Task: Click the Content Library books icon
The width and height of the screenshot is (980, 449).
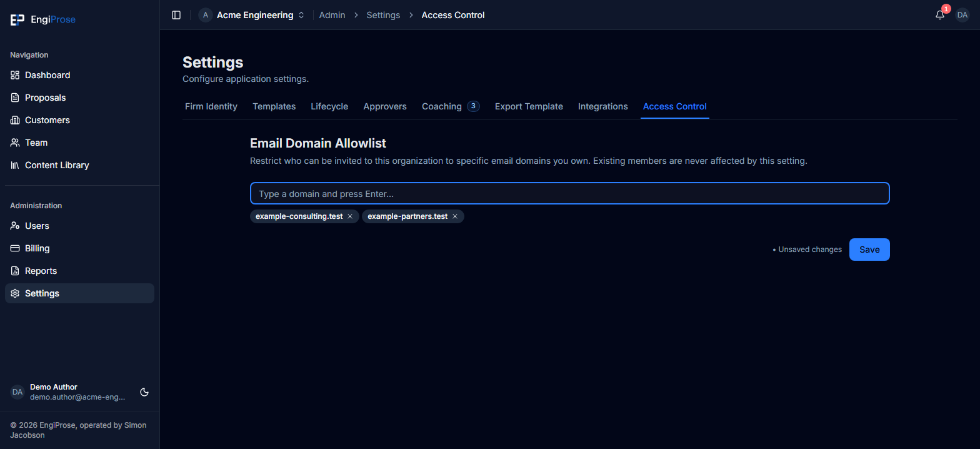Action: pos(15,165)
